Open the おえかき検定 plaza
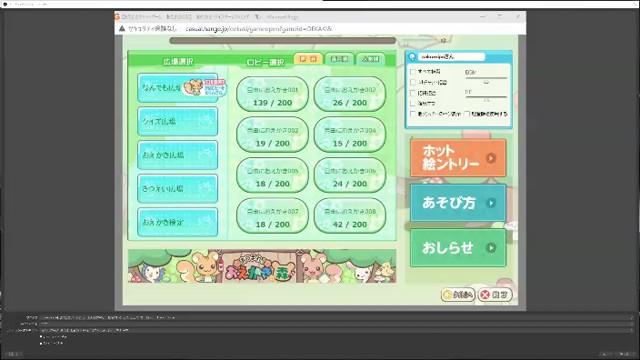640x360 pixels. click(178, 222)
